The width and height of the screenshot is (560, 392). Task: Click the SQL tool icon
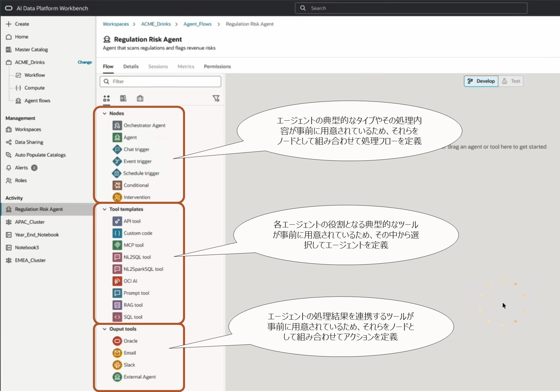coord(117,317)
